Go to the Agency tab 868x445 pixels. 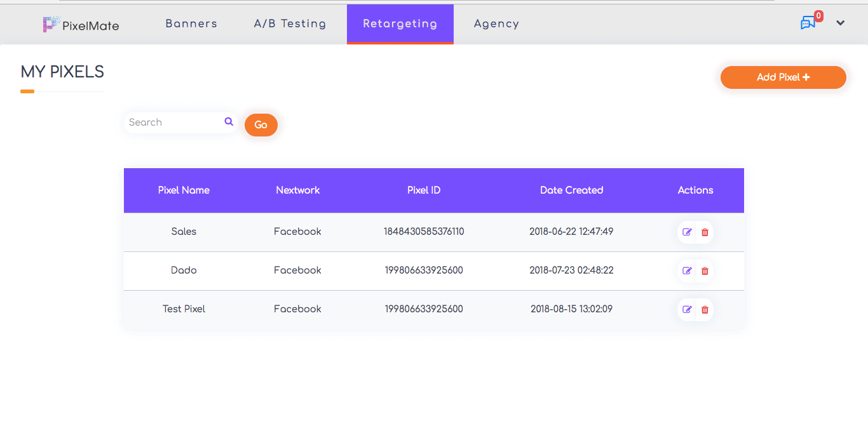click(x=496, y=24)
